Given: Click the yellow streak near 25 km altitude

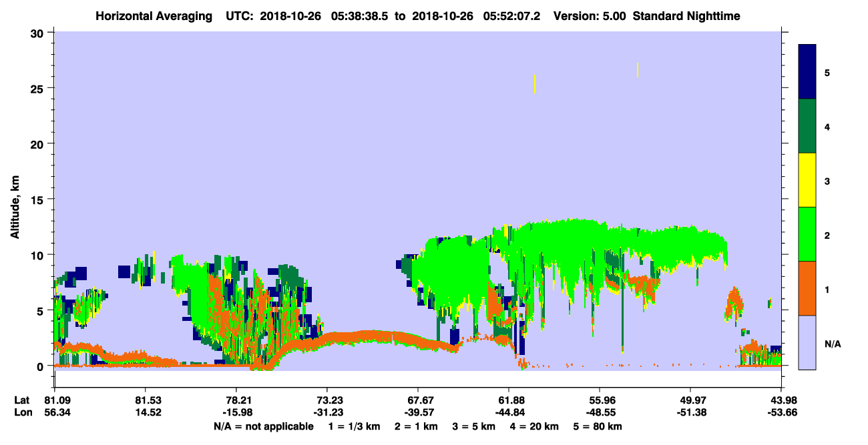Looking at the screenshot, I should click(x=535, y=83).
